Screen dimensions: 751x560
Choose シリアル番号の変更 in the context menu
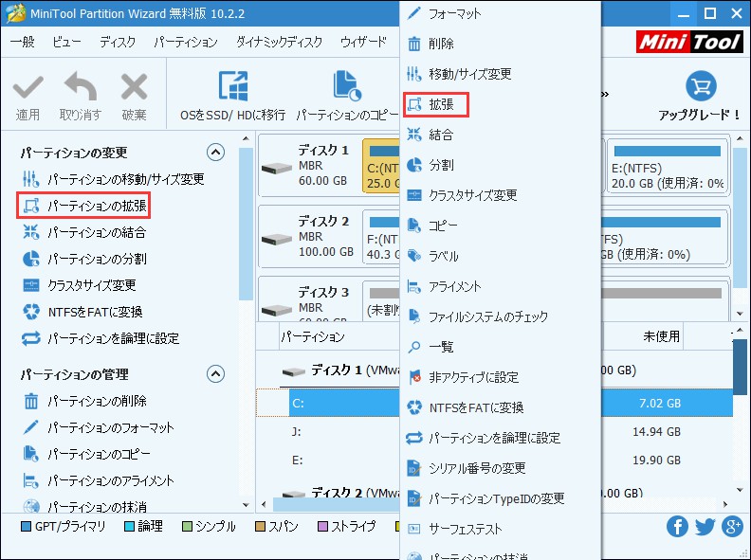click(x=501, y=468)
